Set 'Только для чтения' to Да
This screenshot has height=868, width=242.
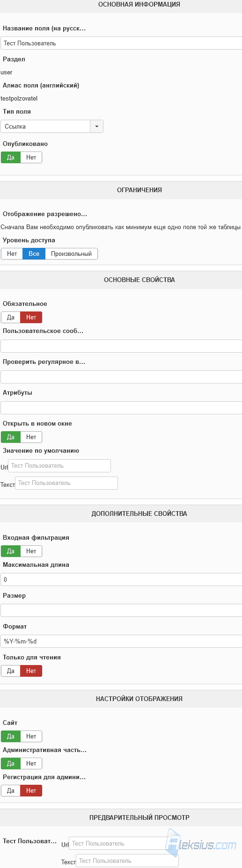pos(11,671)
